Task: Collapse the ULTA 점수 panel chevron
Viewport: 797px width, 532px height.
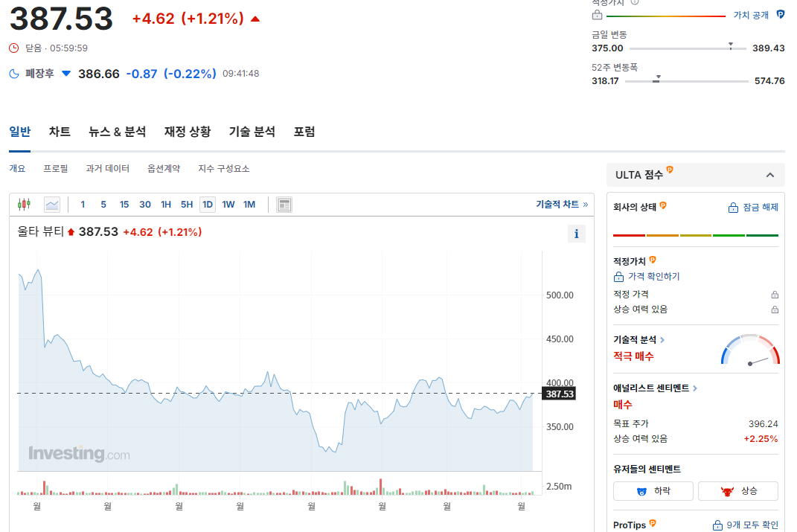Action: [x=770, y=175]
